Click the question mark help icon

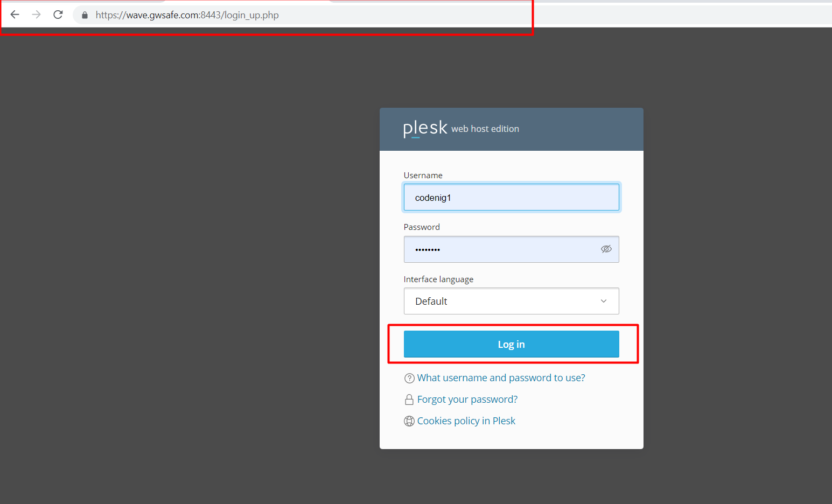pyautogui.click(x=409, y=379)
